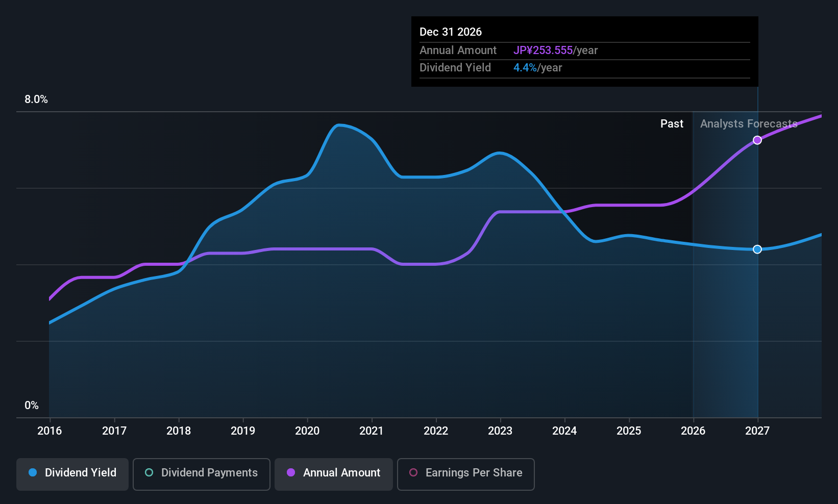Click the 8.0% y-axis label

click(x=36, y=99)
